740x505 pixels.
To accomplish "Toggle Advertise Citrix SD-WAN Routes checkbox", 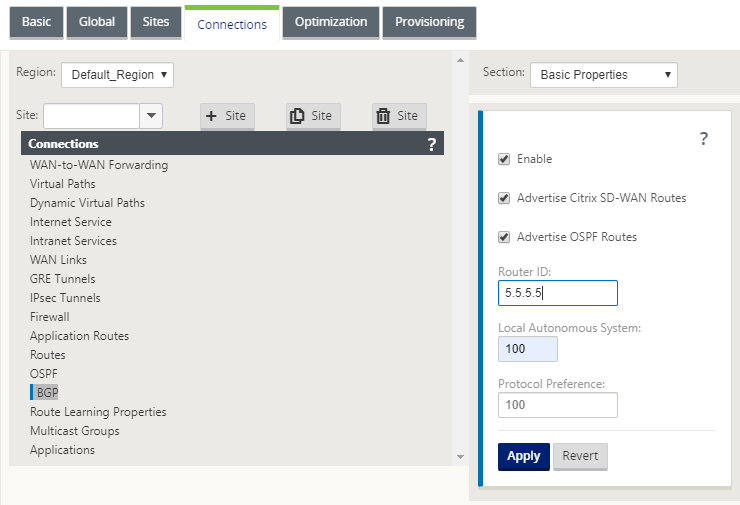I will click(x=504, y=198).
